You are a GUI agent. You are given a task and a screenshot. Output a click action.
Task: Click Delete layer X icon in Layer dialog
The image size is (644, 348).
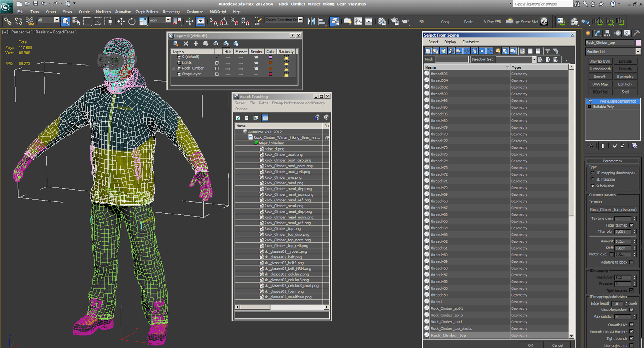pos(186,43)
